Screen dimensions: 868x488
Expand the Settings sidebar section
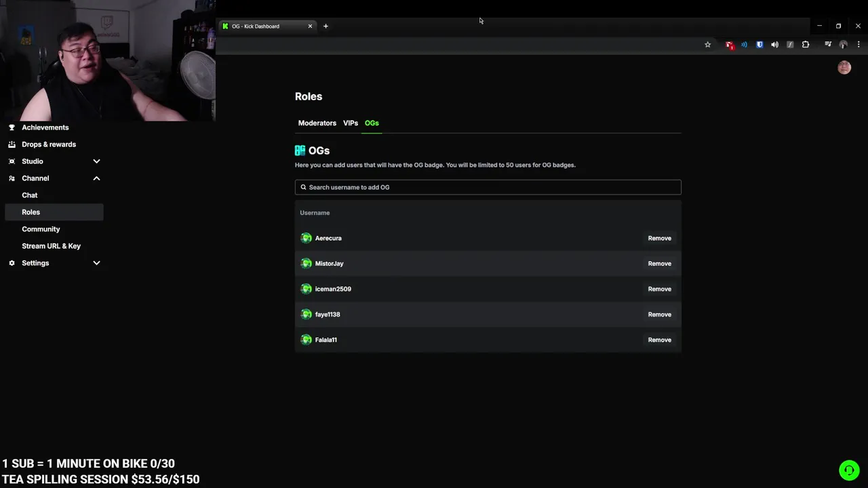point(96,263)
